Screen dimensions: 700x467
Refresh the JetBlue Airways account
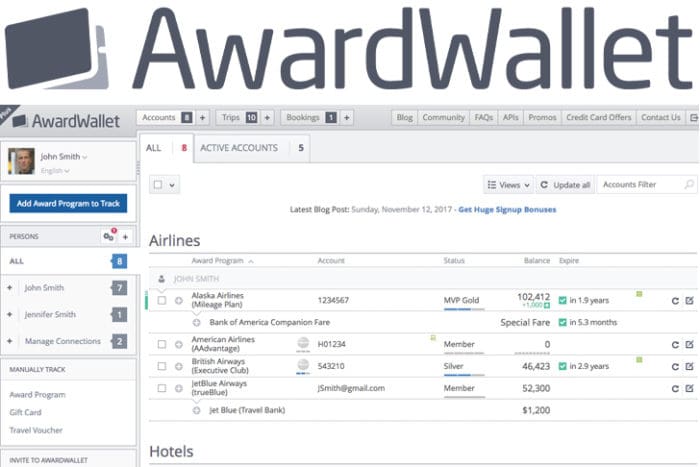point(675,388)
